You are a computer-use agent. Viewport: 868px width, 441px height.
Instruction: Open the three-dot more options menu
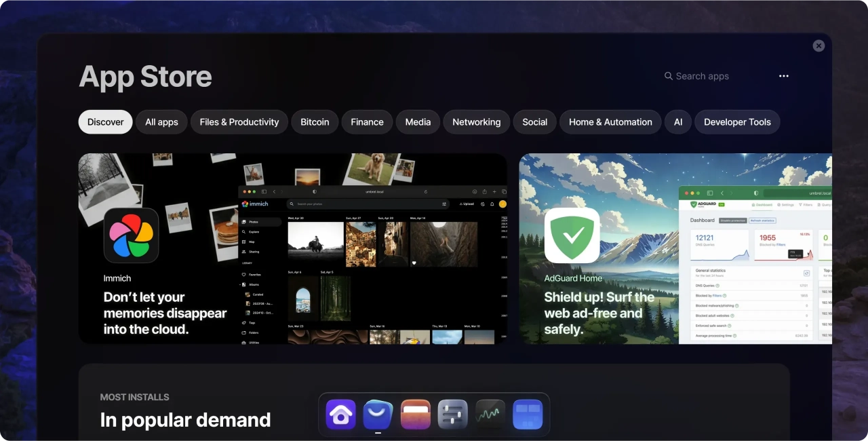pos(784,76)
